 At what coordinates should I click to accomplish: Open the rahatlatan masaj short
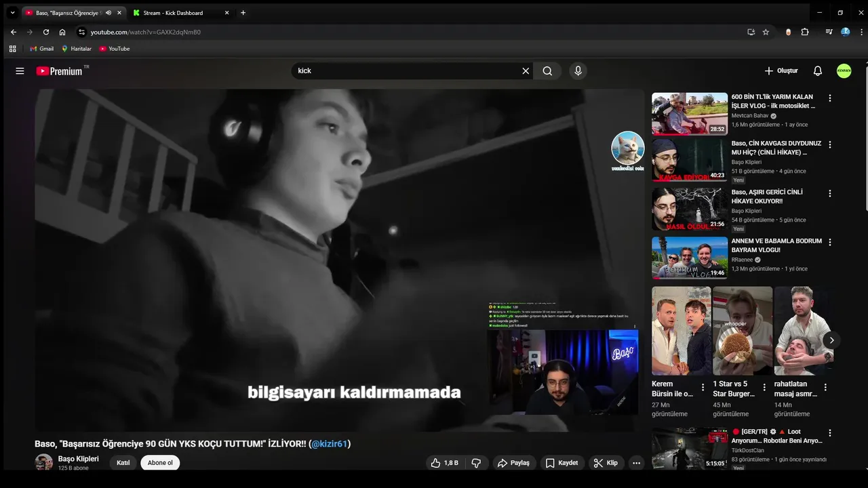pyautogui.click(x=804, y=331)
